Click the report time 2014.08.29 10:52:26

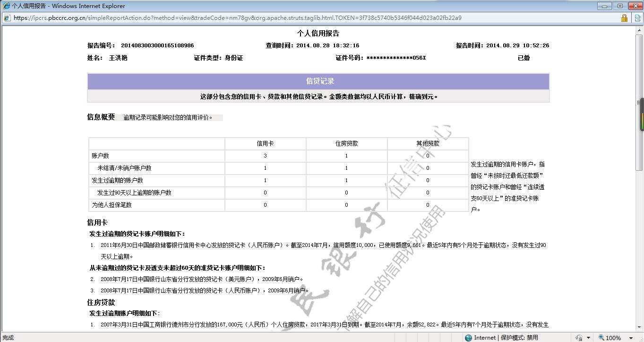click(x=517, y=46)
